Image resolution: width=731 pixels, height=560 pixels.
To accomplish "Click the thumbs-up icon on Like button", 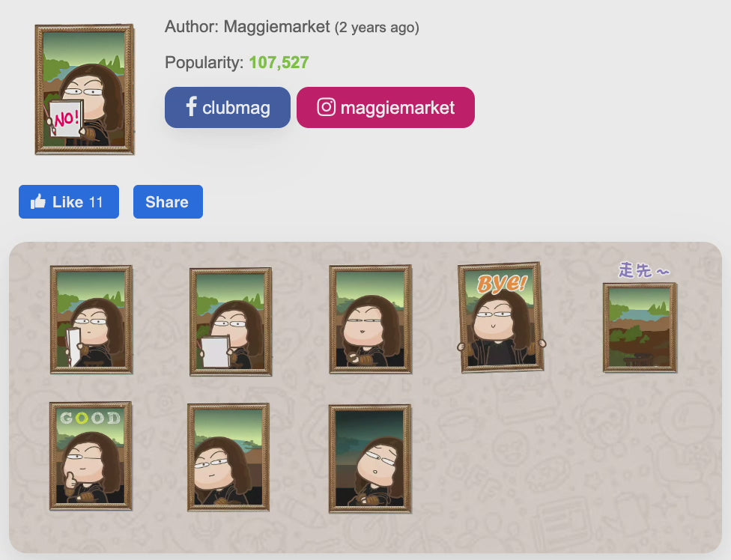I will pos(38,201).
